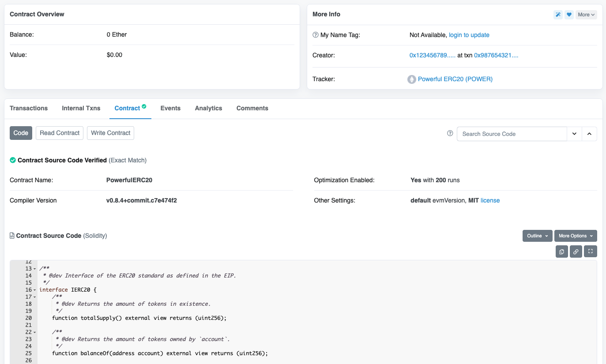Expand source code to fullscreen view
This screenshot has height=364, width=606.
(590, 251)
